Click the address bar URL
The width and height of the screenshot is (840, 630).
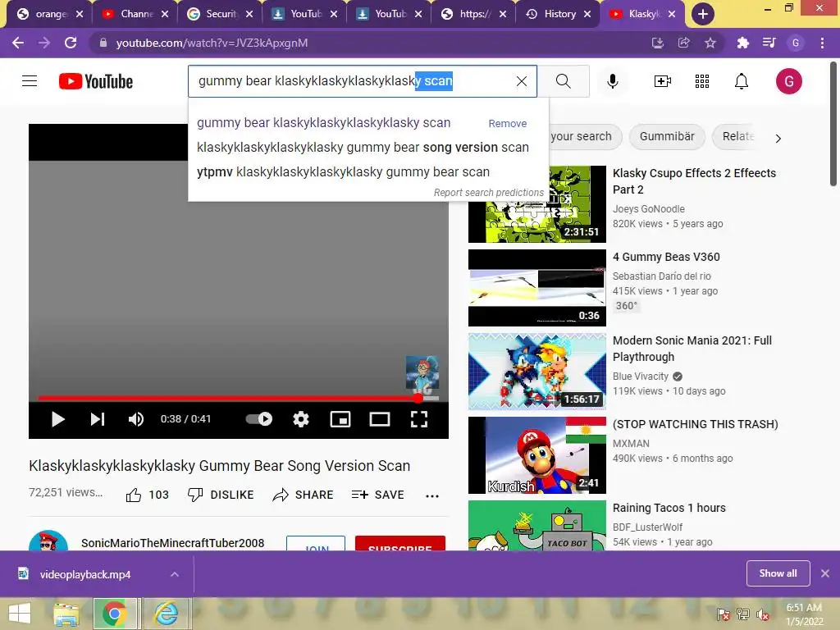(x=212, y=43)
